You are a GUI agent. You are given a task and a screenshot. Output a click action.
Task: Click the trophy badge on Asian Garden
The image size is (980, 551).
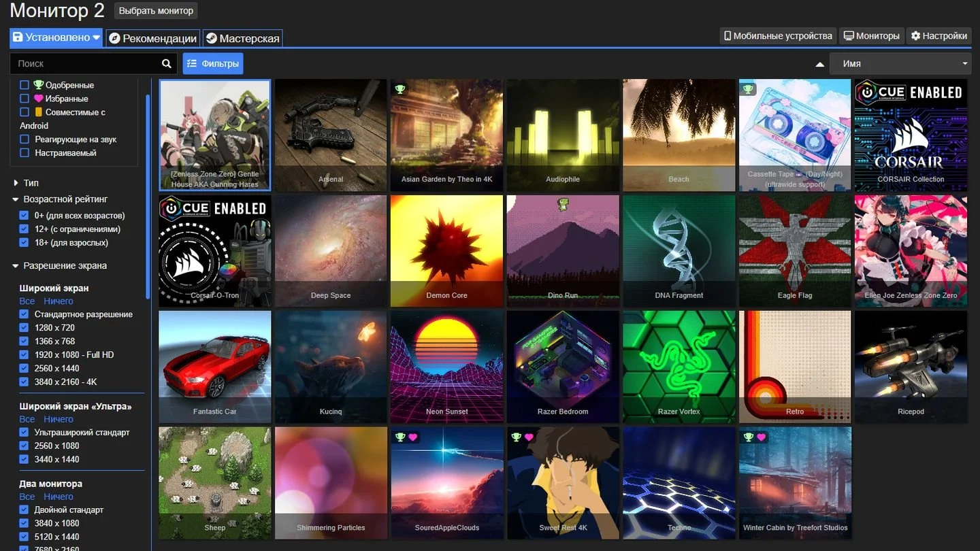click(400, 89)
